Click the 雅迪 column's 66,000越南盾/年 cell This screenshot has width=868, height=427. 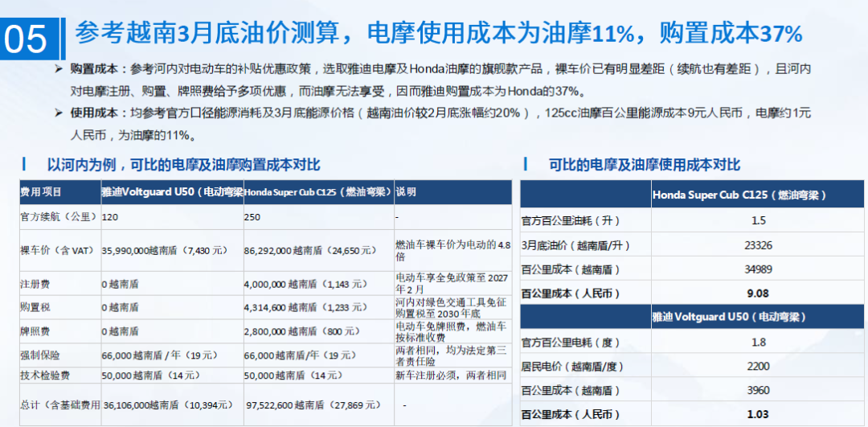pos(161,355)
